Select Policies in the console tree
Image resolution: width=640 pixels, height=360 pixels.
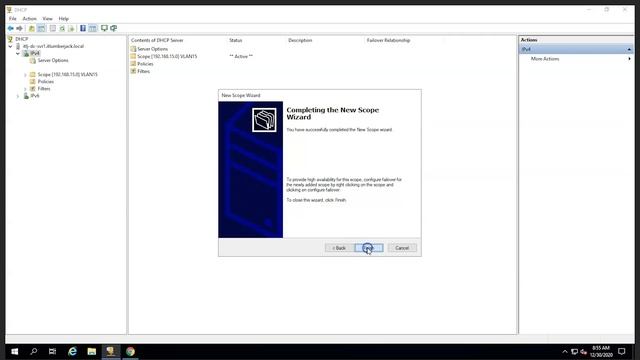46,82
